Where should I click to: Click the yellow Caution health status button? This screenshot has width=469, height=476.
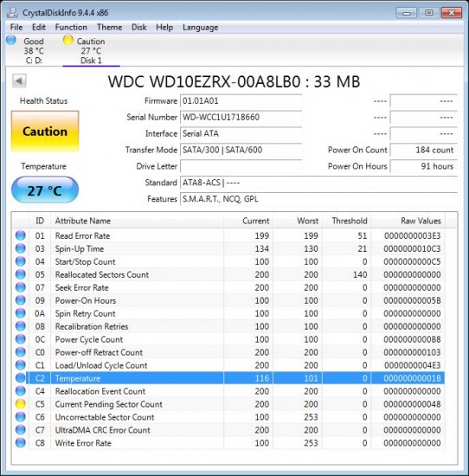click(x=45, y=132)
